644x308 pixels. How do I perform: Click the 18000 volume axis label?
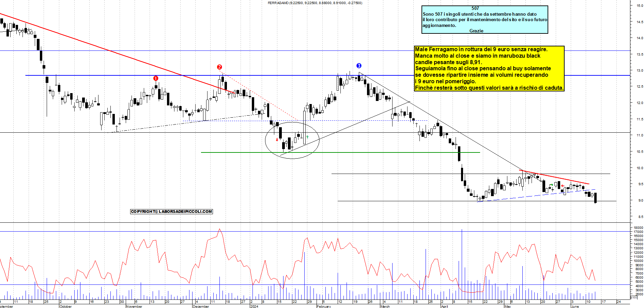coord(639,228)
